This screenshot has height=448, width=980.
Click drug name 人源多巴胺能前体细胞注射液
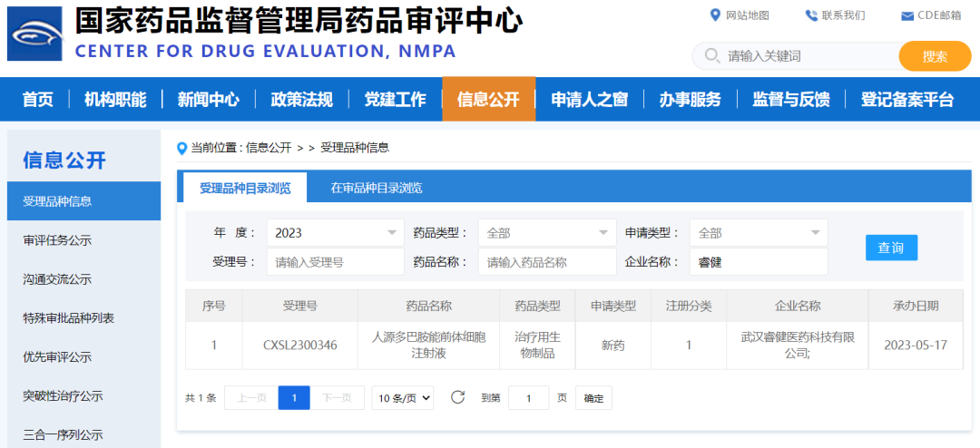pyautogui.click(x=428, y=345)
